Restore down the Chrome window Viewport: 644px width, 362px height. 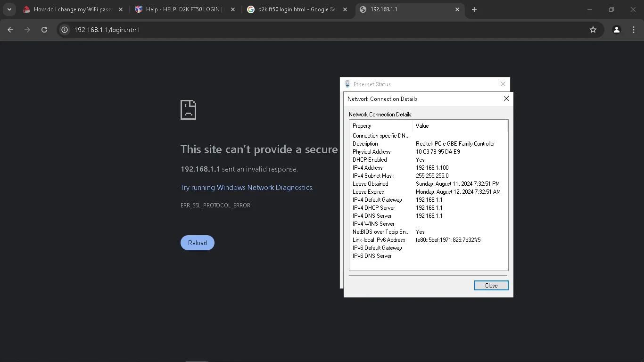pyautogui.click(x=611, y=9)
